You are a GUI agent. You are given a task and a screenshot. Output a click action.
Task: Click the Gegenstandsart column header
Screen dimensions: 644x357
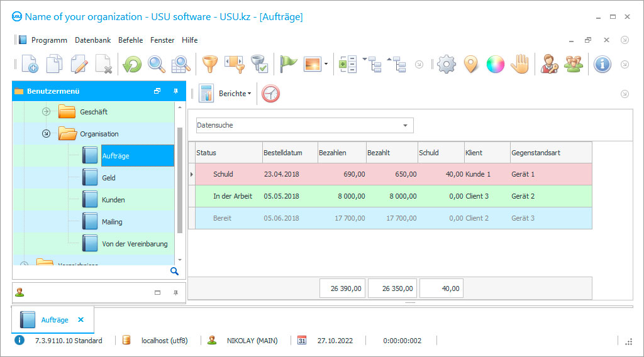551,153
